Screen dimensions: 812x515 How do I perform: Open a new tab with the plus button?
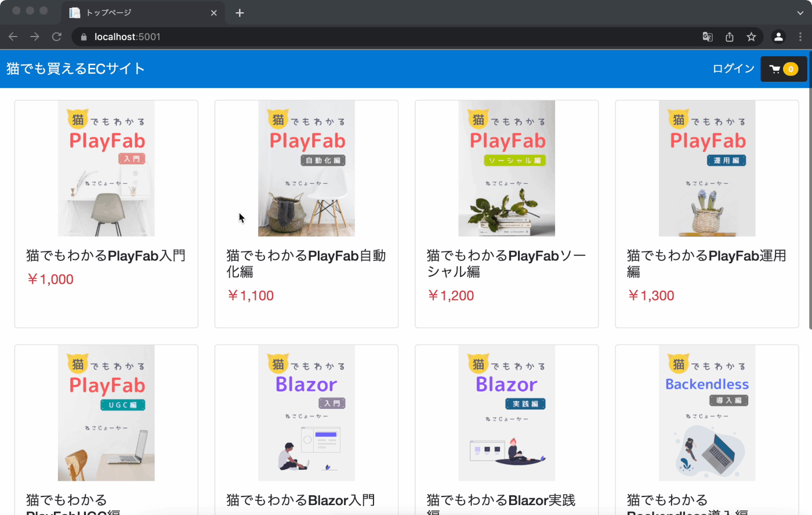(x=240, y=13)
